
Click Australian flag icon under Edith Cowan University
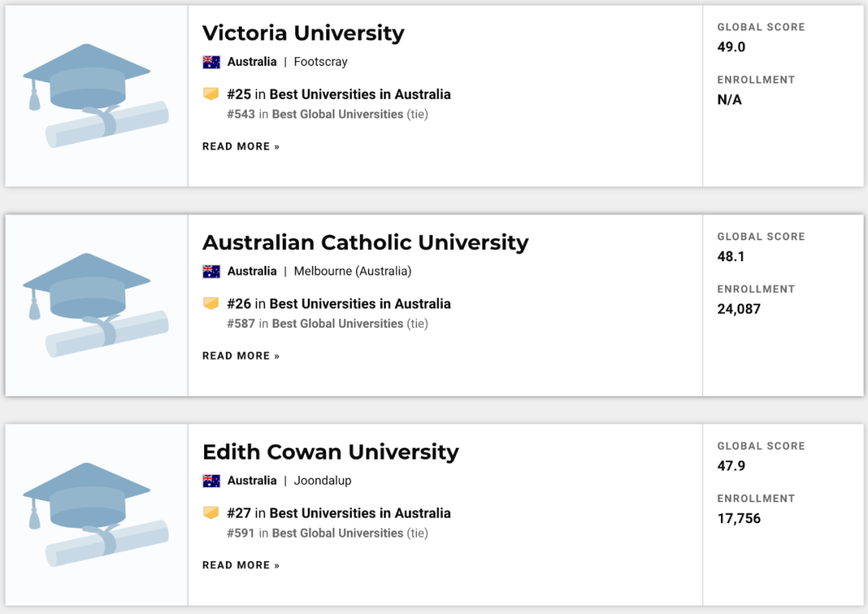(x=211, y=481)
